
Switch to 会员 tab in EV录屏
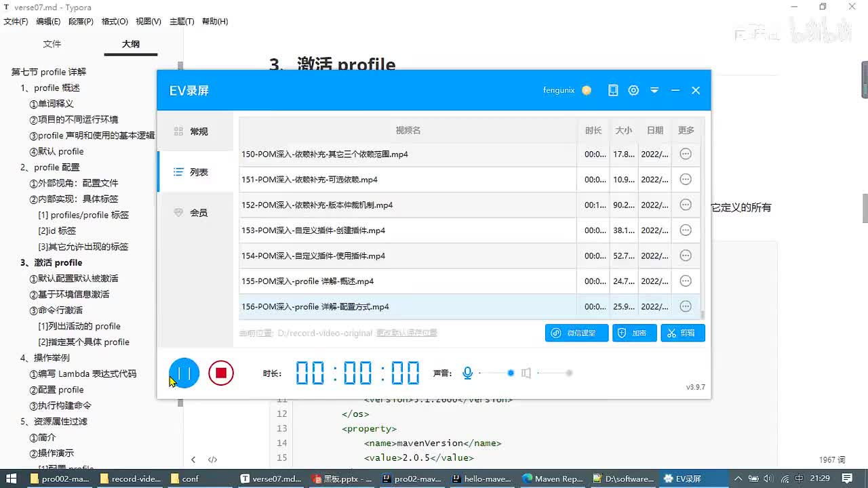pyautogui.click(x=196, y=213)
